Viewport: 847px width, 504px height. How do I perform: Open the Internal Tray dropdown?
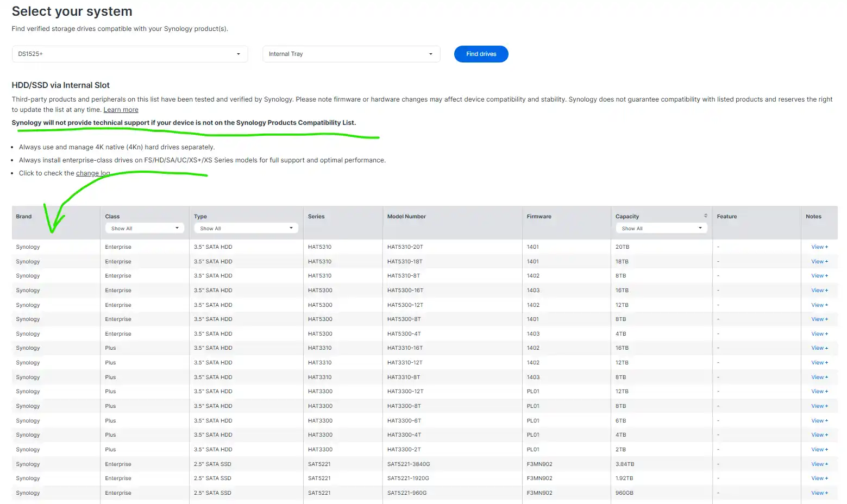point(351,54)
